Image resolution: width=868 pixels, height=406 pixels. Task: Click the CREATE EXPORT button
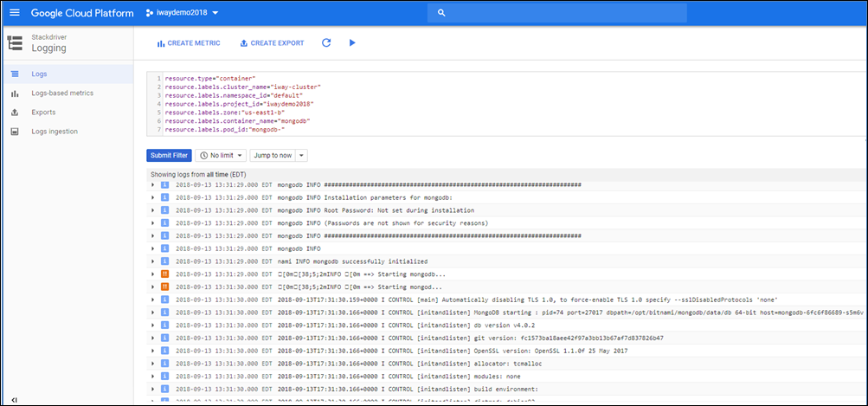coord(272,43)
